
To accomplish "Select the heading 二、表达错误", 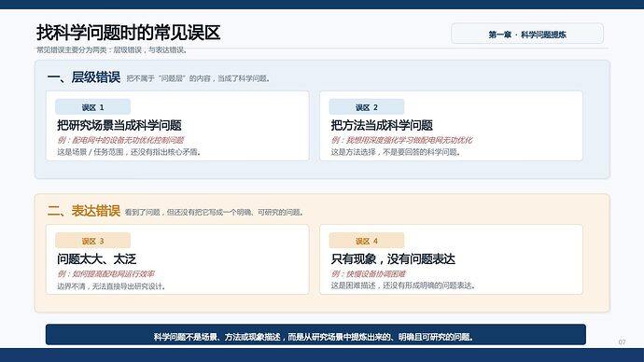I will click(84, 211).
